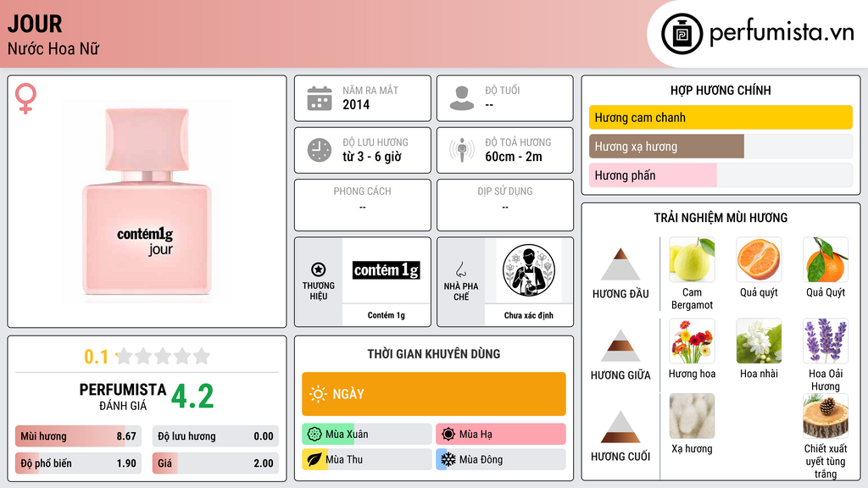Viewport: 868px width, 488px height.
Task: Click the sun icon for Mùa Hạ
Action: pos(448,434)
